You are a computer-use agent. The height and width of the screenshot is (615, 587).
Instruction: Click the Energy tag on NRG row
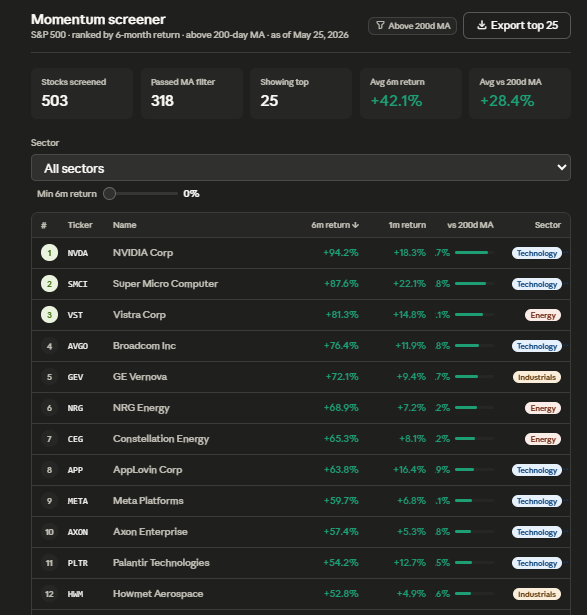click(x=543, y=408)
